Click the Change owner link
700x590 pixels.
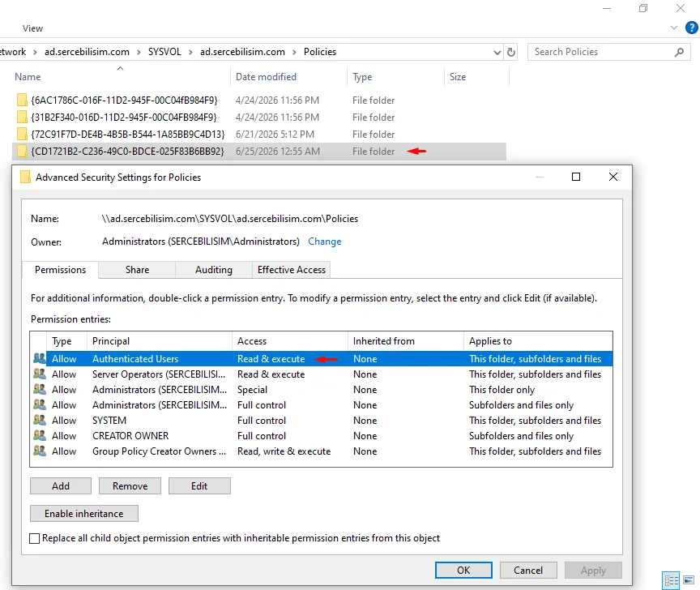coord(325,242)
